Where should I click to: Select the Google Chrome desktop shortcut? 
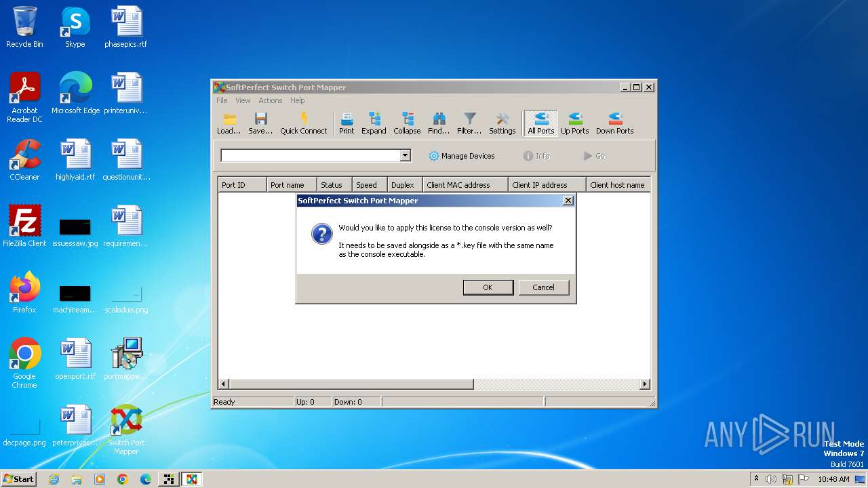pyautogui.click(x=24, y=363)
